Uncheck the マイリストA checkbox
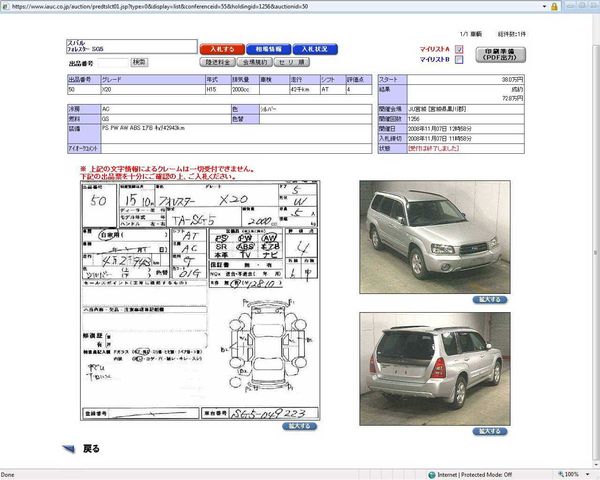This screenshot has height=480, width=600. [459, 49]
